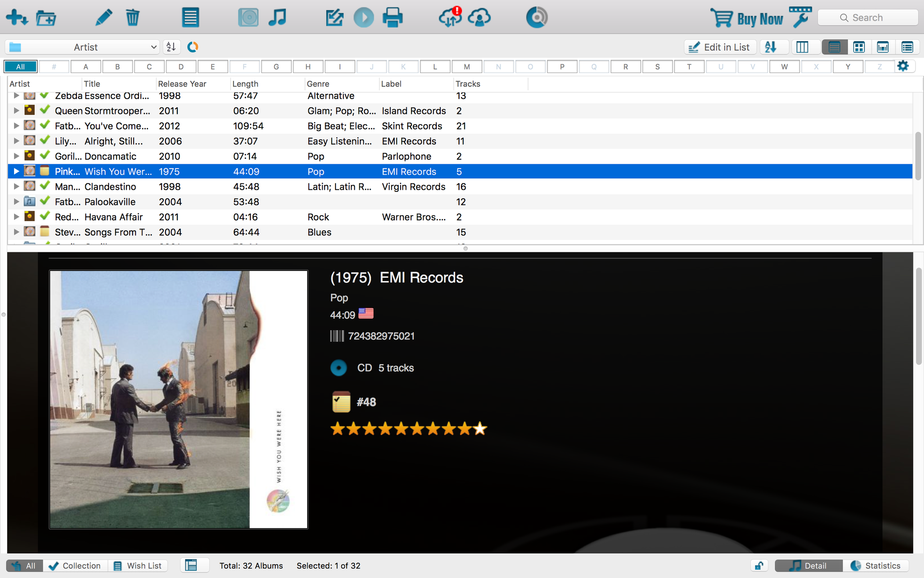This screenshot has width=924, height=578.
Task: Click the unlock padlock icon
Action: coord(759,566)
